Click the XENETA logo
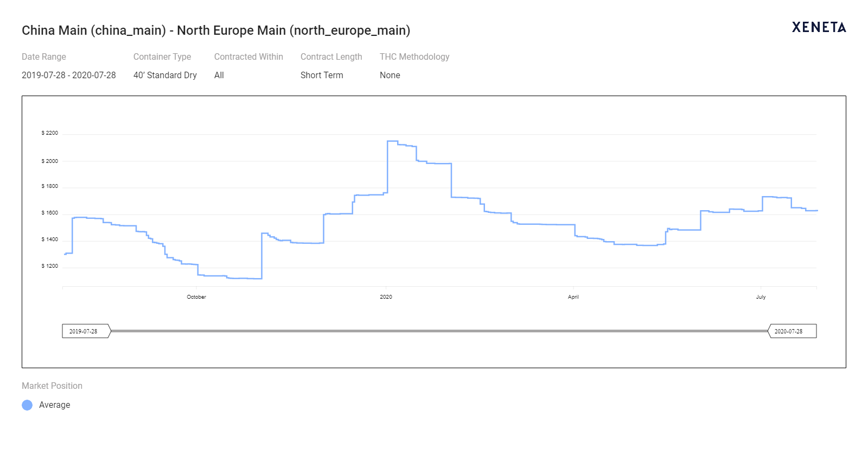The width and height of the screenshot is (868, 454). coord(819,27)
